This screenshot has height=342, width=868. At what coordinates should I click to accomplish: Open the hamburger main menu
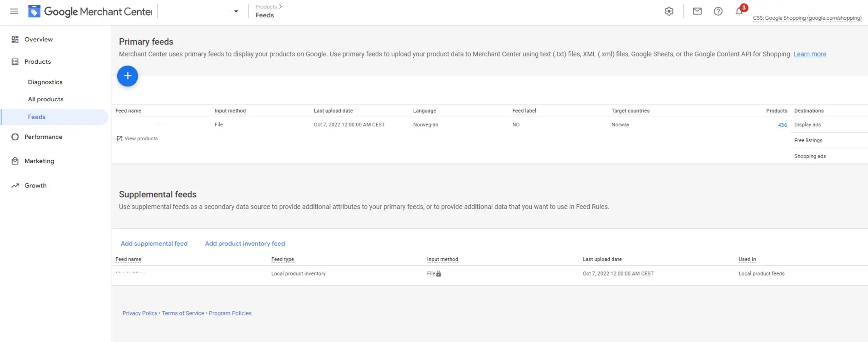pyautogui.click(x=14, y=11)
